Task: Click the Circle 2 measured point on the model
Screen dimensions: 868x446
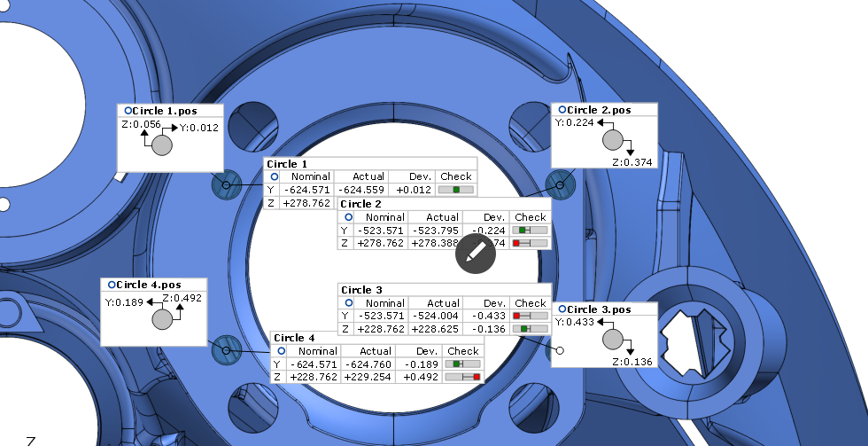Action: coord(560,185)
